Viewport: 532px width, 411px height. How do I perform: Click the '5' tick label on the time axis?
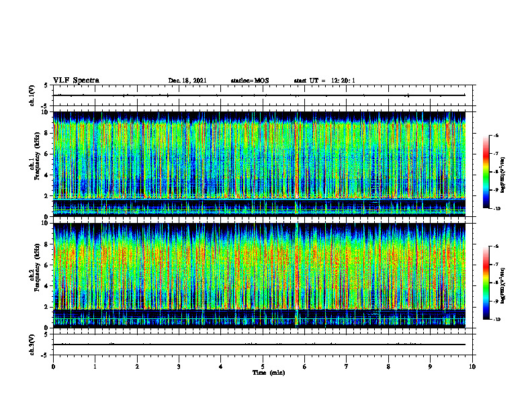click(x=263, y=367)
